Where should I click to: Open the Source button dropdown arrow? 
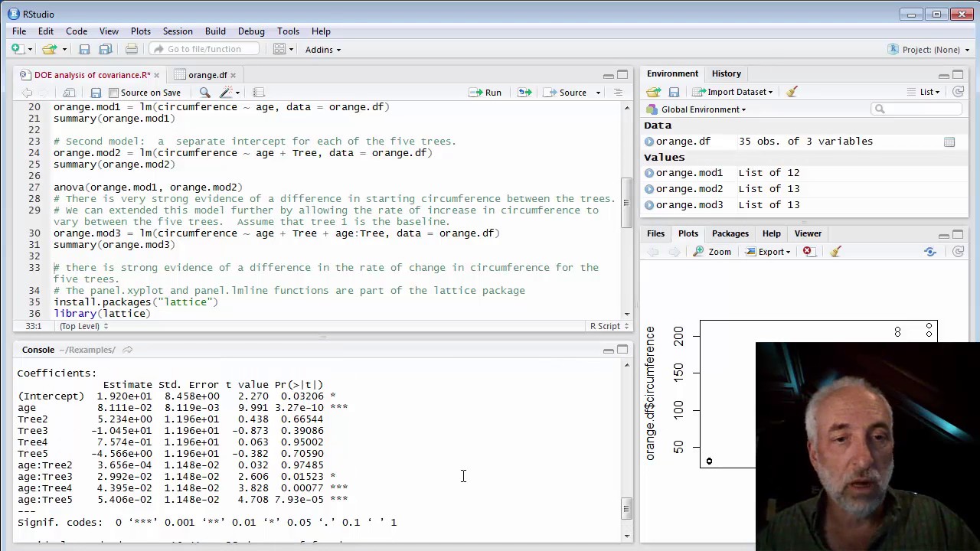tap(598, 93)
